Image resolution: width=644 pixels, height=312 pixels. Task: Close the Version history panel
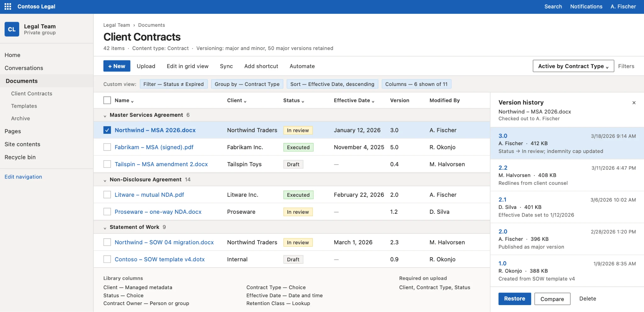[634, 103]
